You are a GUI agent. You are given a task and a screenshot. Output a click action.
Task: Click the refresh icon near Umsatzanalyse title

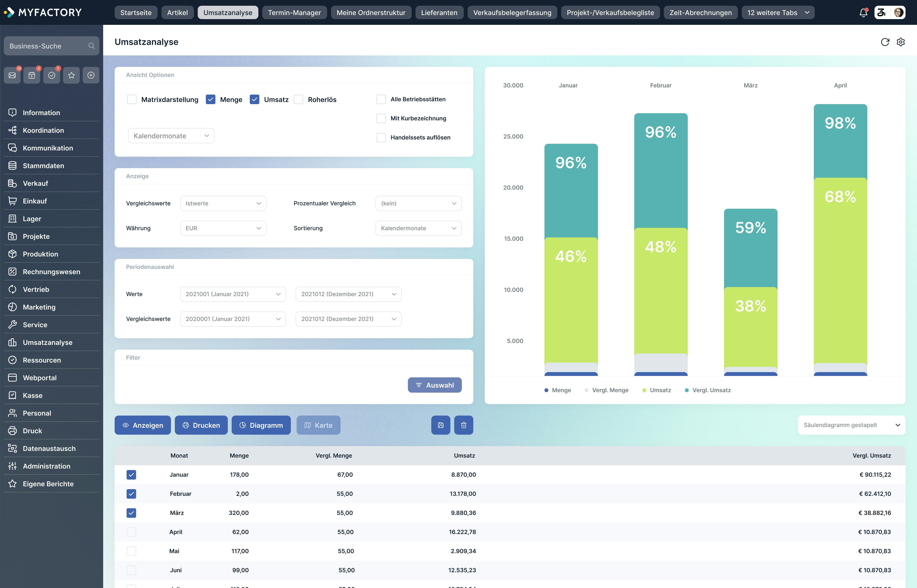[885, 42]
